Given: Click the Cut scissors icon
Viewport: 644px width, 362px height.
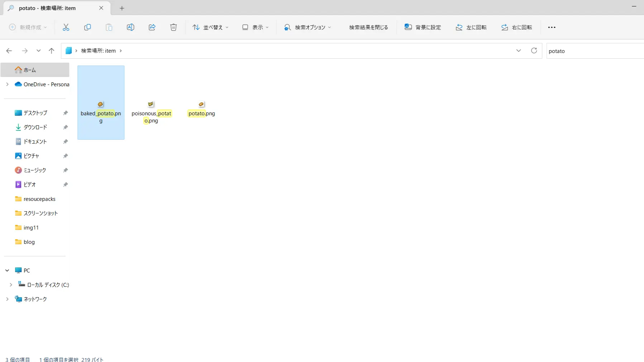Looking at the screenshot, I should pos(66,27).
